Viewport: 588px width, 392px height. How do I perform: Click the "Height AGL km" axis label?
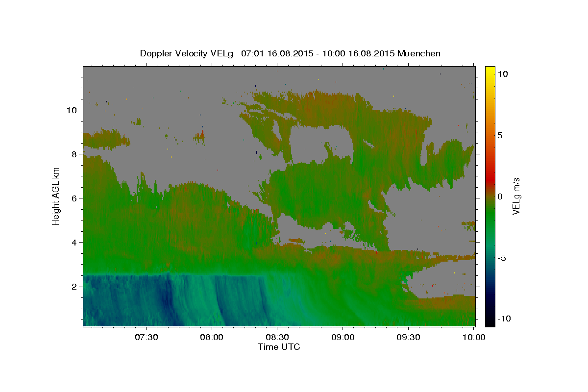pyautogui.click(x=56, y=196)
